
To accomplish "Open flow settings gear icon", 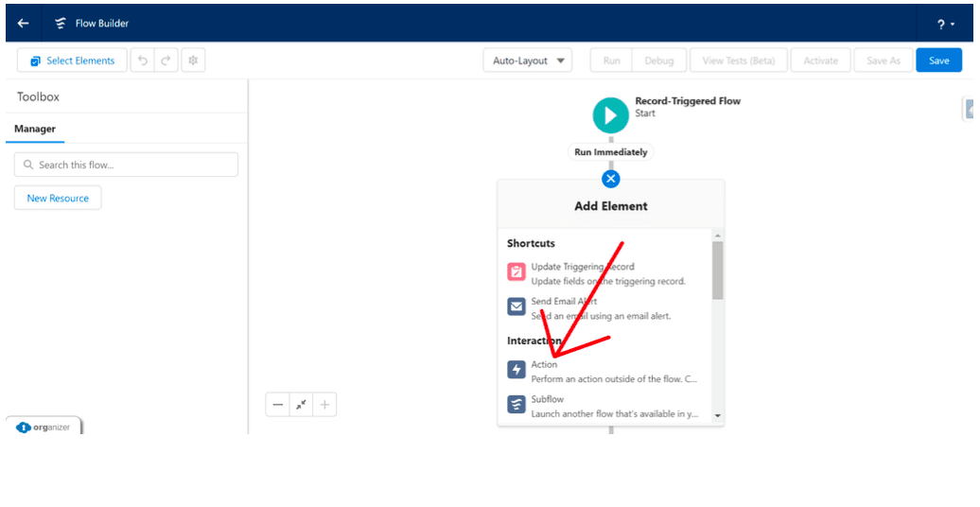I will coord(193,61).
